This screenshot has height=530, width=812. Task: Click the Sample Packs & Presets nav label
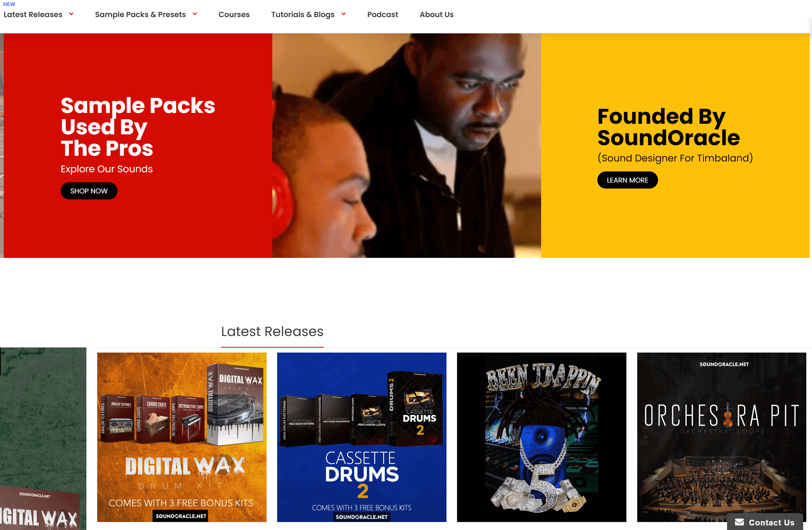(140, 14)
